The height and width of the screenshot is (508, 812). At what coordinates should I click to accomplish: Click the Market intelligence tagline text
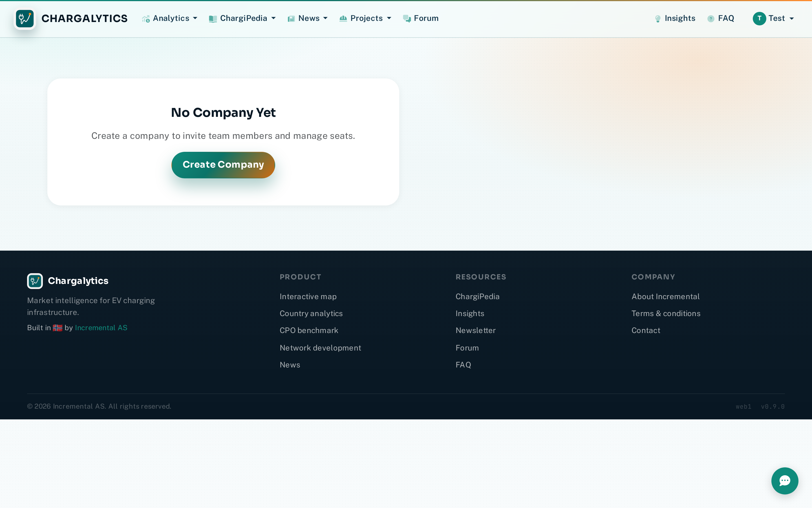tap(91, 306)
